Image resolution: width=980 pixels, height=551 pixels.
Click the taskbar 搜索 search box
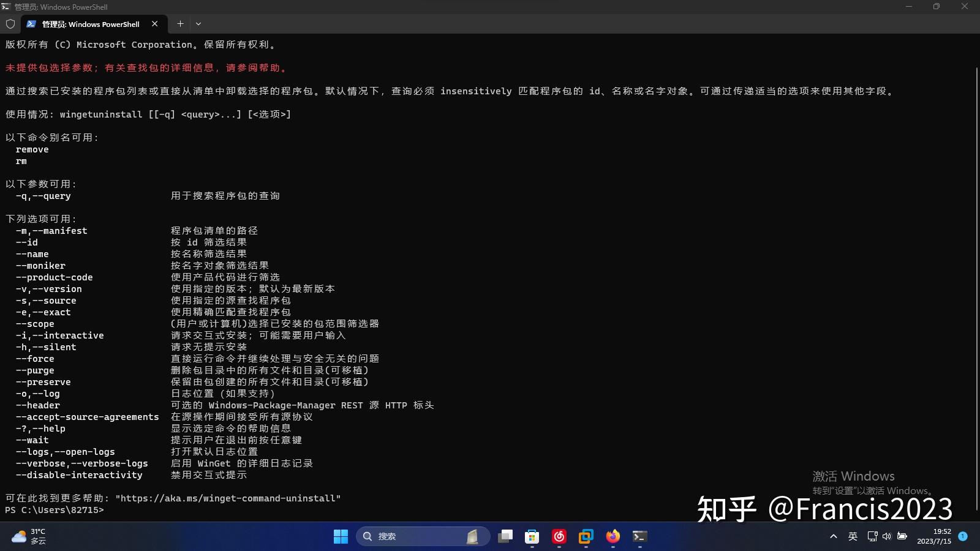pos(423,536)
